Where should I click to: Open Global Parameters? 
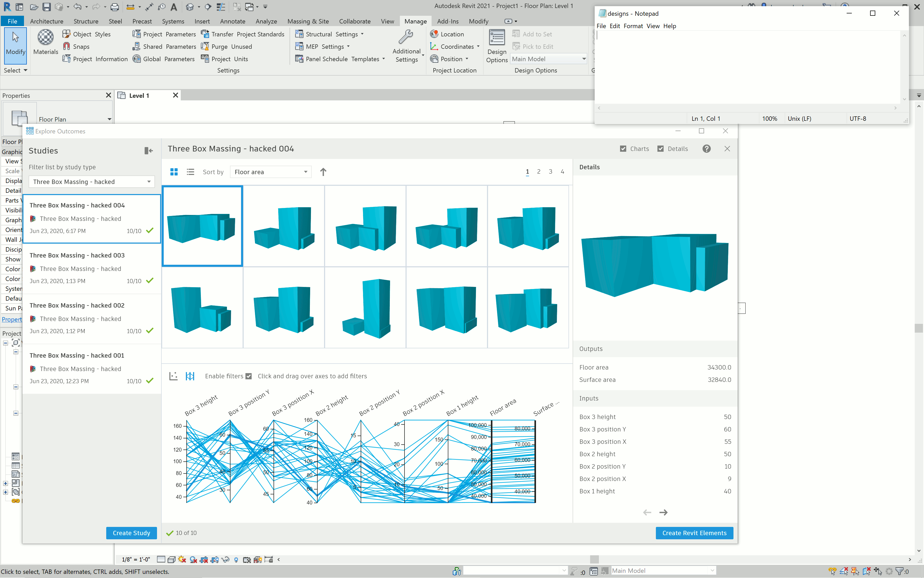coord(164,59)
